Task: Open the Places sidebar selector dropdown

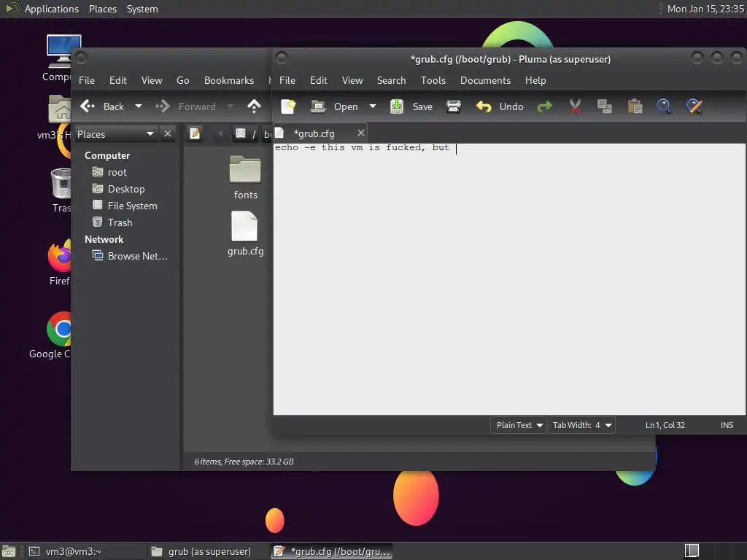Action: tap(115, 134)
